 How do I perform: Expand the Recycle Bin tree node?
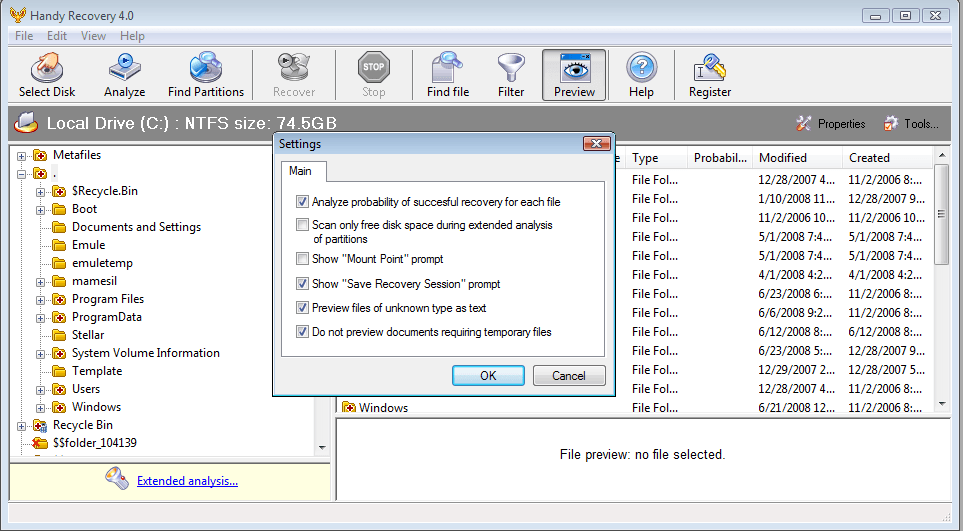(x=21, y=426)
